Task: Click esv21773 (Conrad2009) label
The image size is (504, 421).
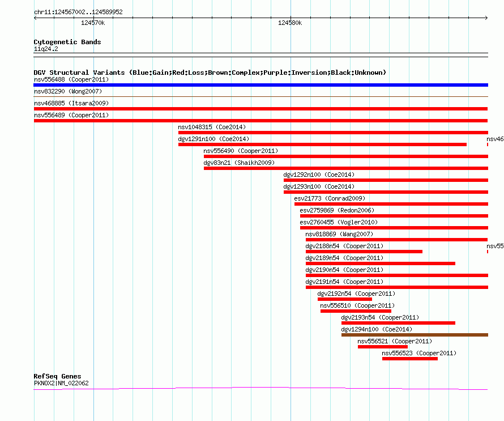Action: click(x=330, y=198)
